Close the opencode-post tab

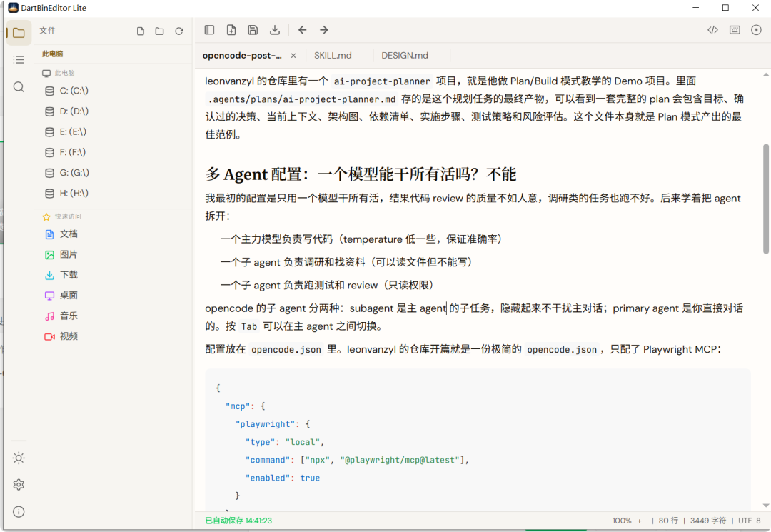coord(293,56)
